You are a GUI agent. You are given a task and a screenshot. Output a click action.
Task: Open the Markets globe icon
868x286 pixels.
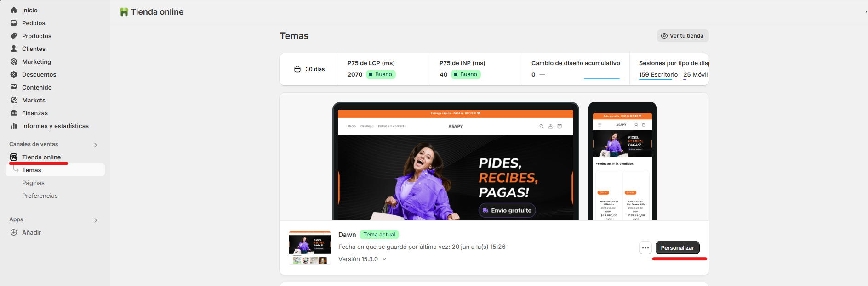click(x=14, y=100)
